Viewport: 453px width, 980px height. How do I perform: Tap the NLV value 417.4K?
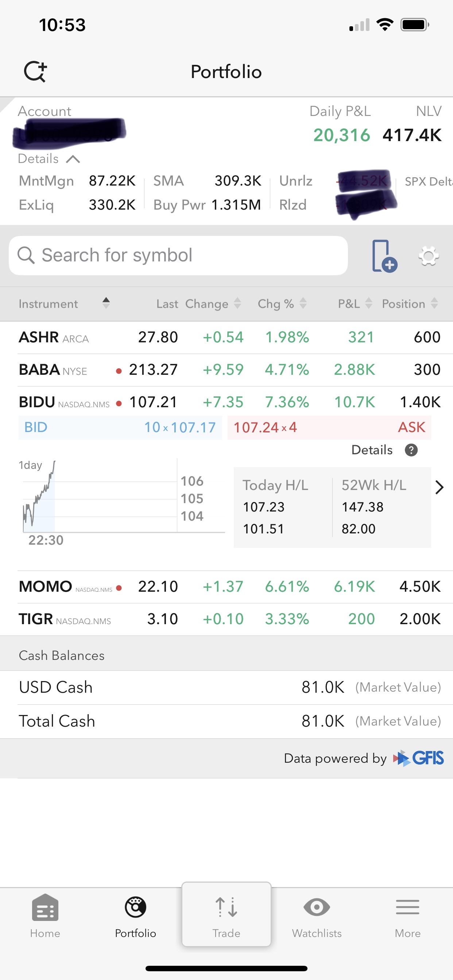tap(412, 135)
